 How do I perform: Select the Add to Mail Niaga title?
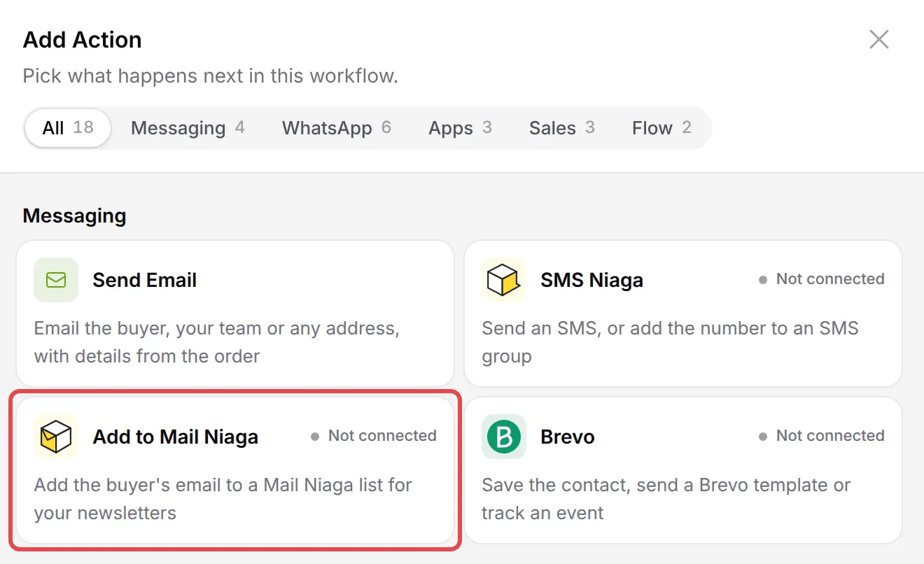[x=176, y=437]
